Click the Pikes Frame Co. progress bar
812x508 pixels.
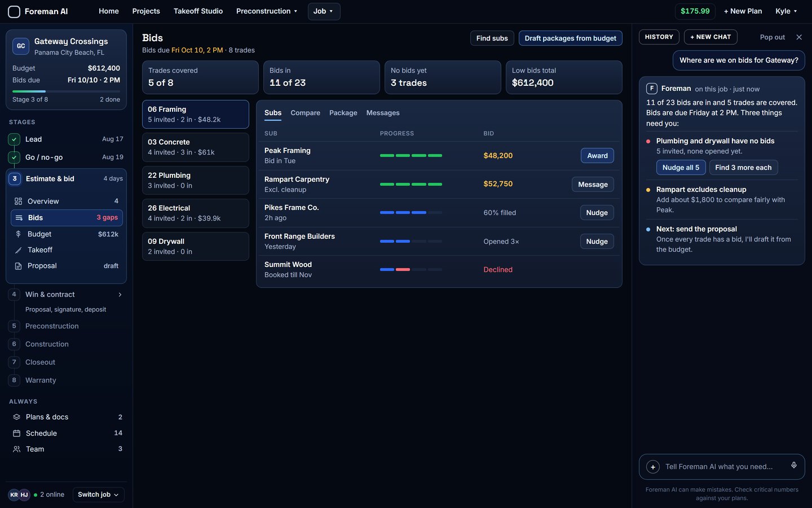(411, 213)
